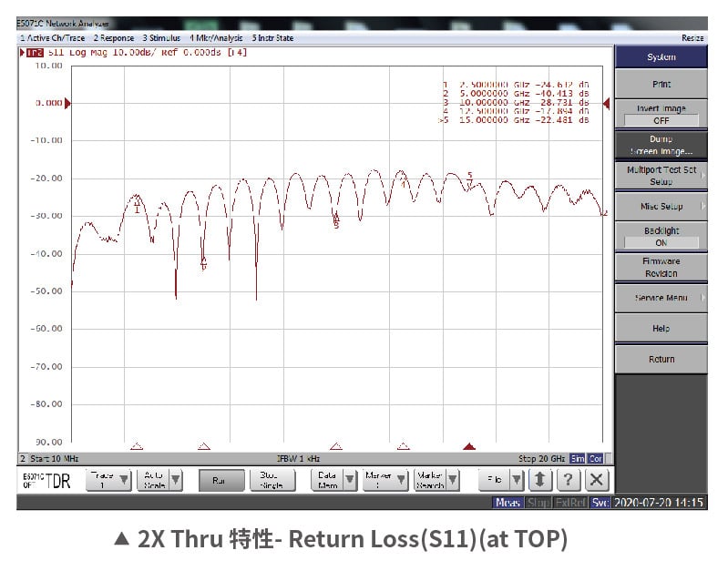The image size is (728, 571).
Task: Close the TDR toolbar with X icon
Action: point(596,480)
